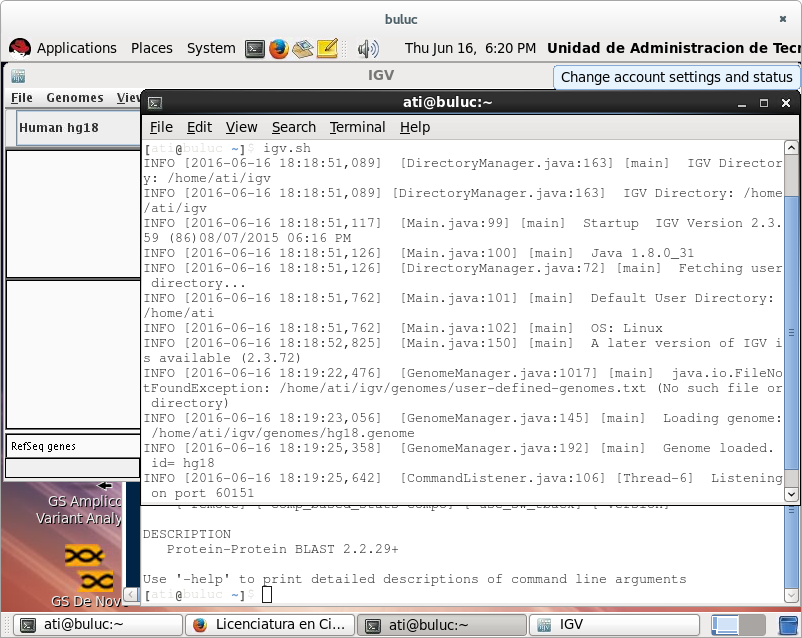Click 'Protein-Protein BLAST 2.2.29+' text
Image resolution: width=802 pixels, height=638 pixels.
click(x=282, y=549)
